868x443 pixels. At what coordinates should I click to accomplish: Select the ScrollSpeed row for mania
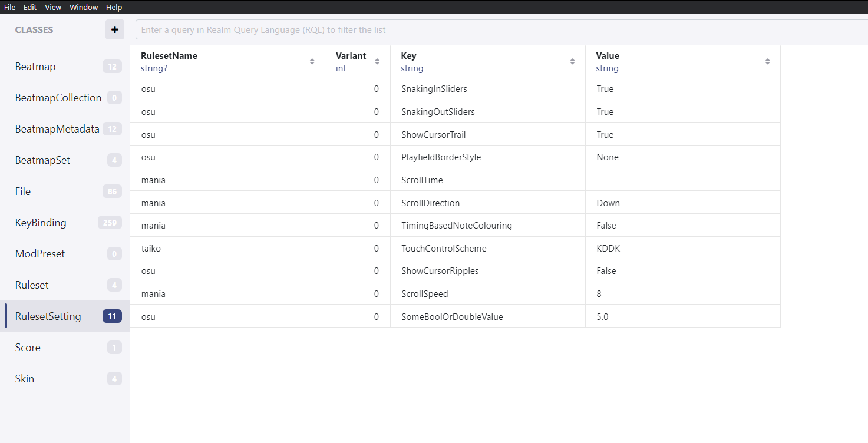412,293
